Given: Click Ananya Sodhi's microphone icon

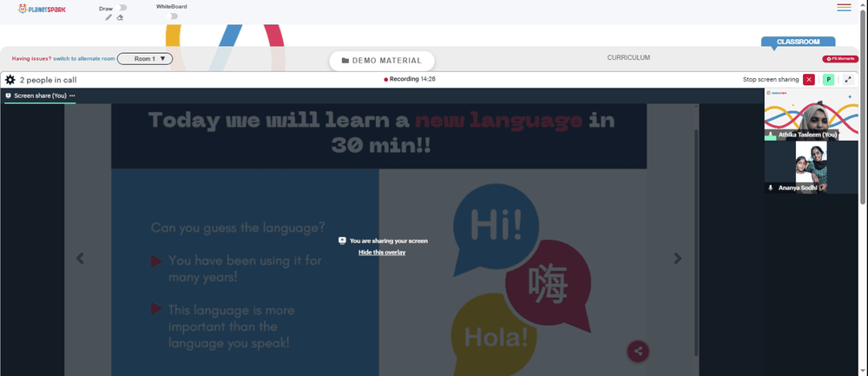Looking at the screenshot, I should (770, 188).
